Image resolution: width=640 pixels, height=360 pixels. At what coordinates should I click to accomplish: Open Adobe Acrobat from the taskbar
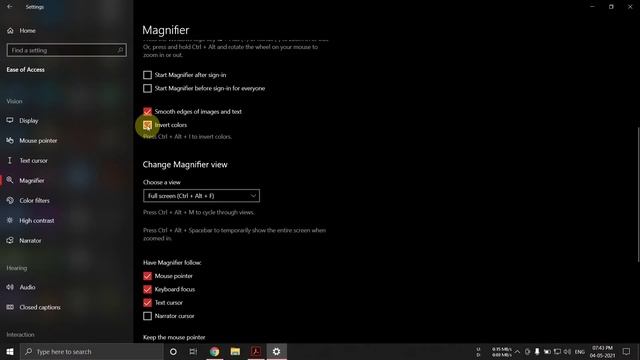coord(256,351)
